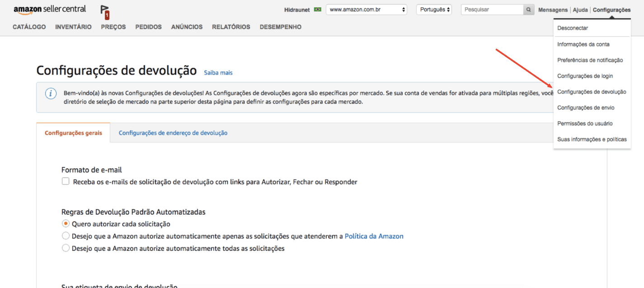644x288 pixels.
Task: Switch to Configurações de endereço de devolução tab
Action: [x=173, y=133]
